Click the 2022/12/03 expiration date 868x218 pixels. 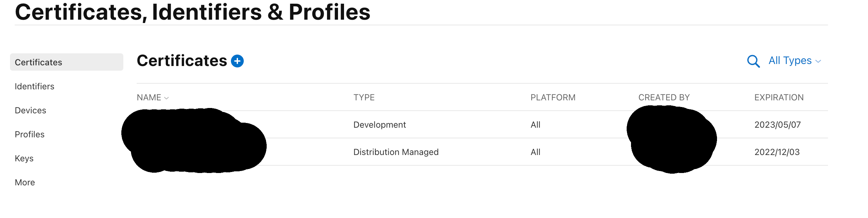777,152
